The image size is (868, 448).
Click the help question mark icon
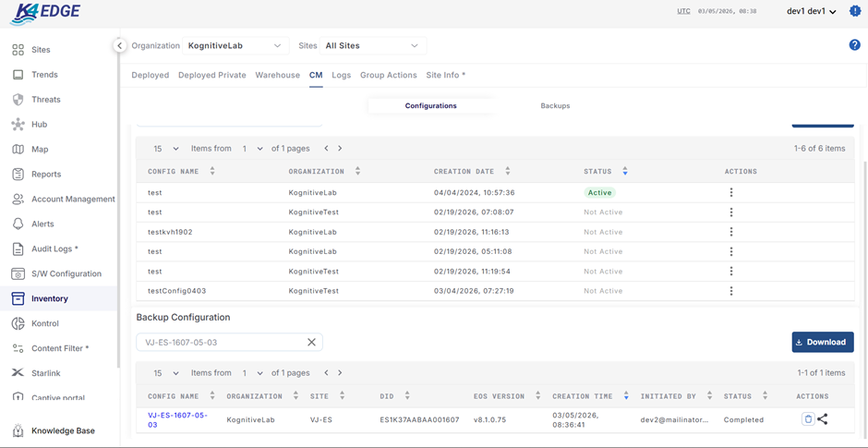[854, 45]
